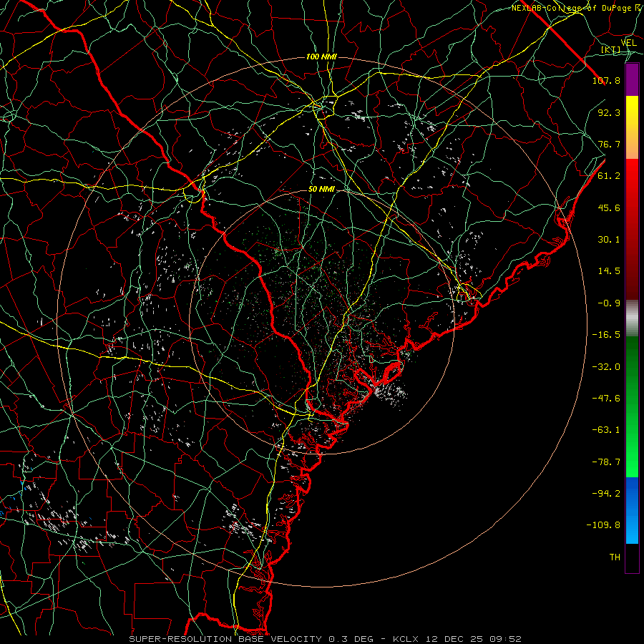644x644 pixels.
Task: Click the purple segment of the color bar
Action: tap(632, 79)
